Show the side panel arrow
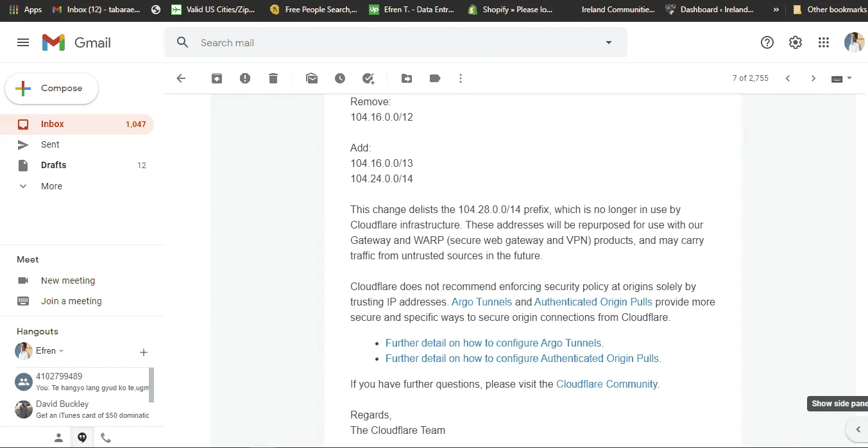The image size is (868, 448). 858,429
